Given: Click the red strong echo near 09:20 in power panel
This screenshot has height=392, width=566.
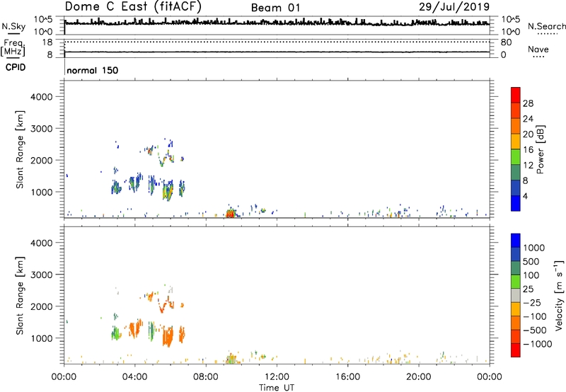Looking at the screenshot, I should click(x=230, y=214).
